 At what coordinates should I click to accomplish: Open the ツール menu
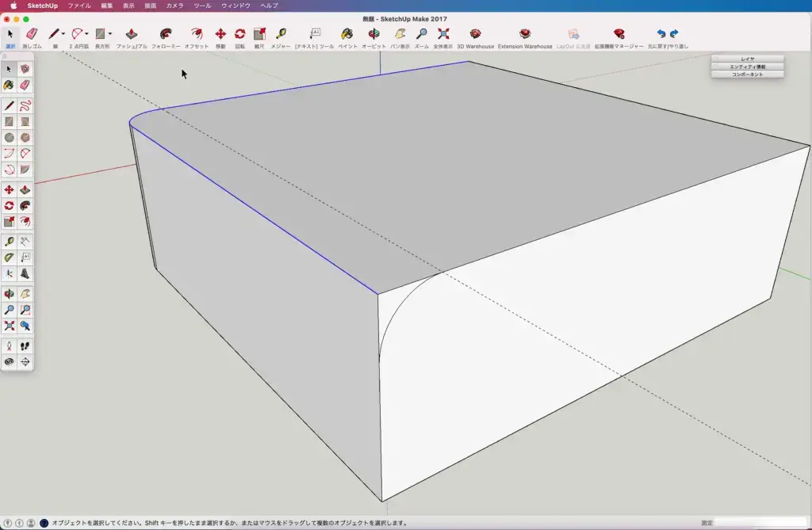pyautogui.click(x=202, y=6)
